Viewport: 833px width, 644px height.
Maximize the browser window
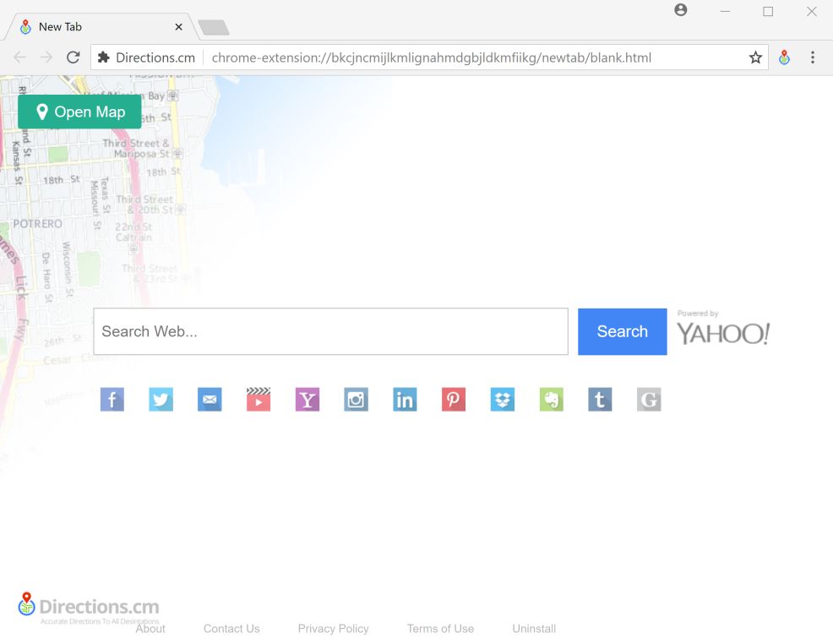[768, 11]
